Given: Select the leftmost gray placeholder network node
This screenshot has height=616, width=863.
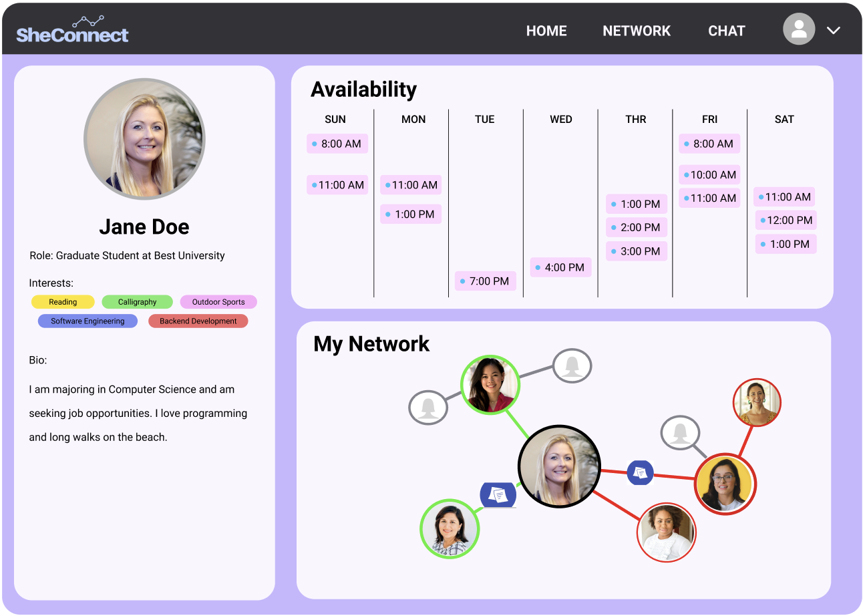Looking at the screenshot, I should (x=427, y=407).
